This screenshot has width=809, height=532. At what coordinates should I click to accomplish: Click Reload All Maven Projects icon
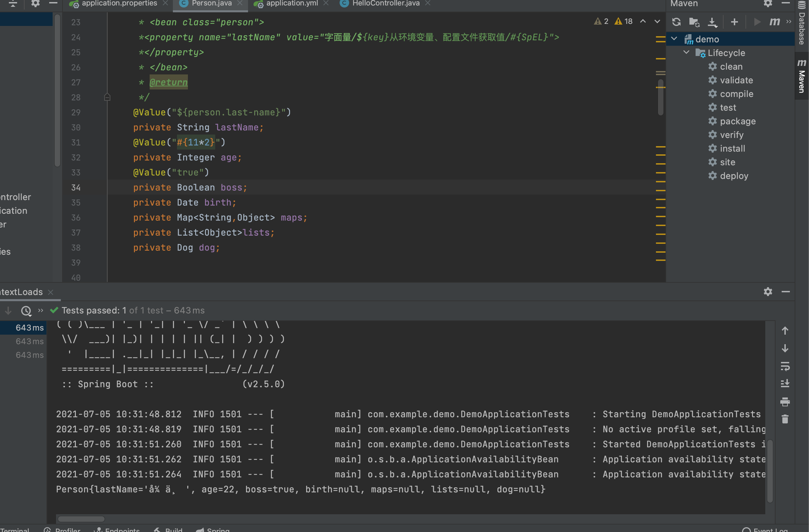click(676, 22)
